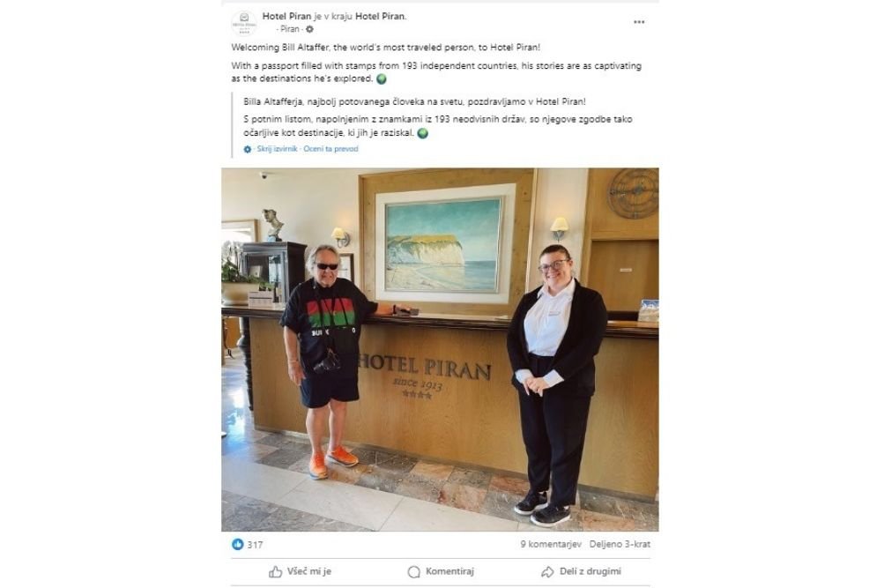
Task: Click Skrij izvirnik to hide original
Action: [x=277, y=149]
